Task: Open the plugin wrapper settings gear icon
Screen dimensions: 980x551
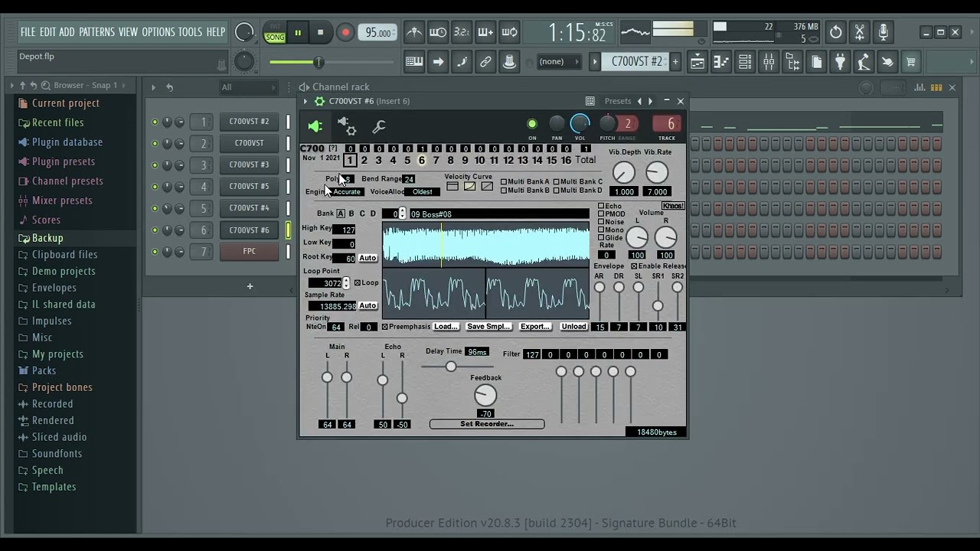Action: 346,126
